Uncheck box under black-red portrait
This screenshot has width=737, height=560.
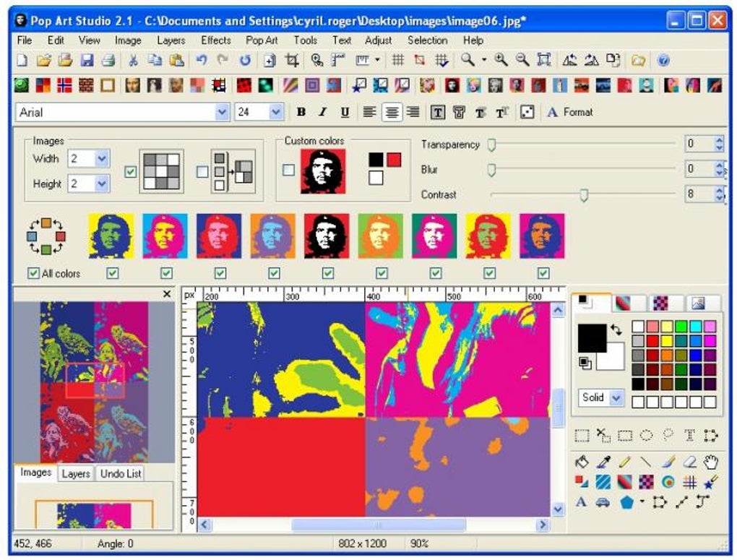[x=327, y=273]
